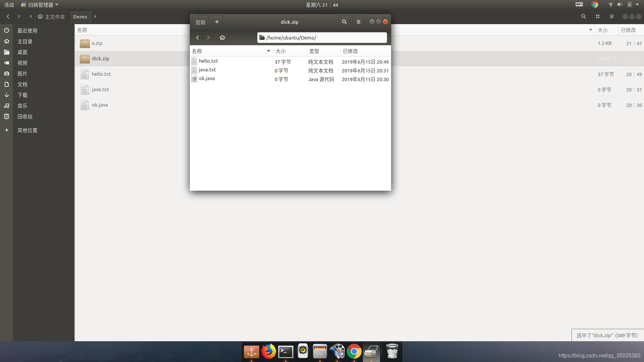
Task: Click the add files plus button
Action: tap(217, 22)
